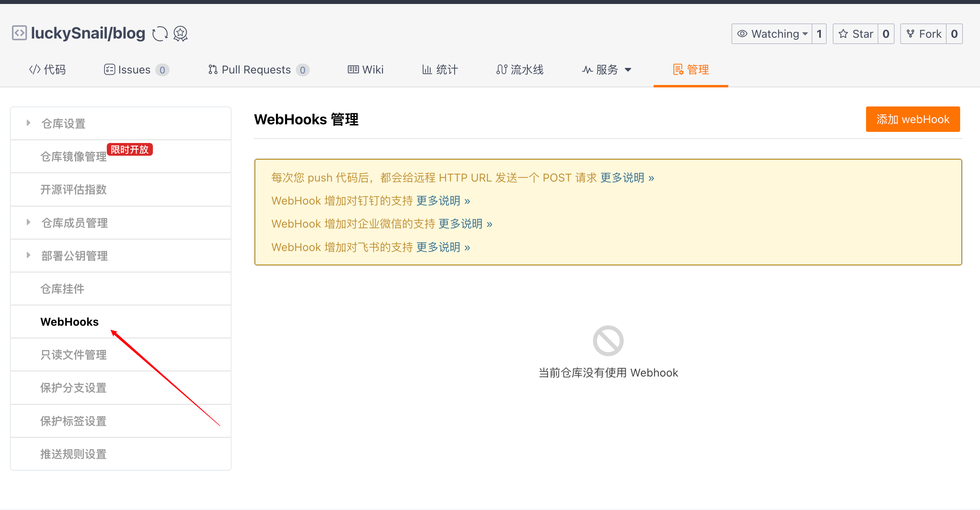
Task: Expand the 部署公钥管理 sidebar section
Action: 74,256
